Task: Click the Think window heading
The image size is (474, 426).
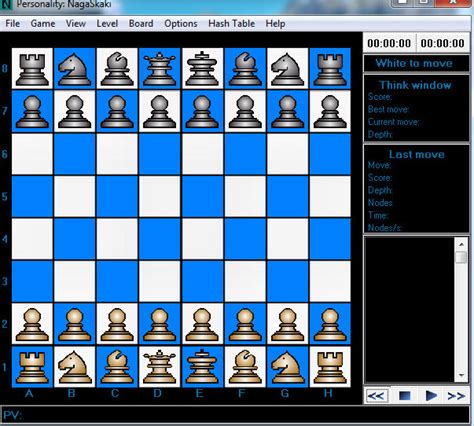Action: click(415, 85)
